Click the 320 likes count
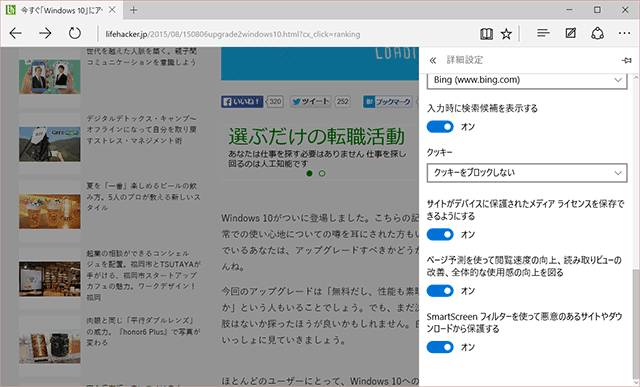Screen dimensions: 640x387 point(275,101)
